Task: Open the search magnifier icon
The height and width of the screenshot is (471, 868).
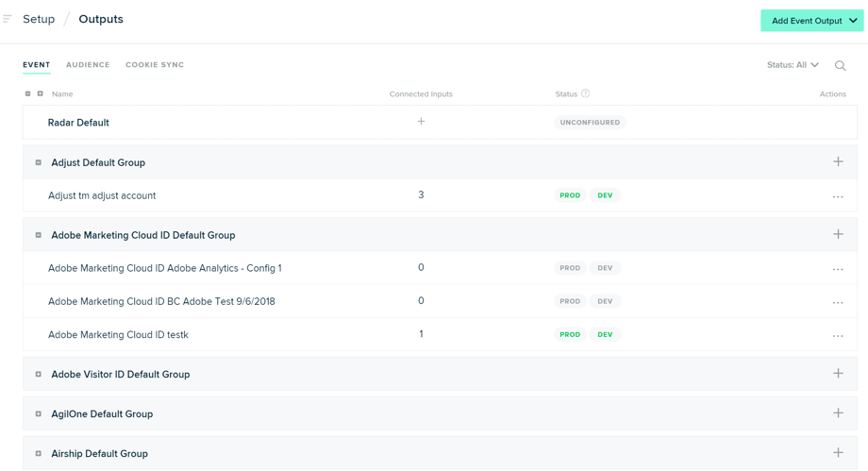Action: 840,65
